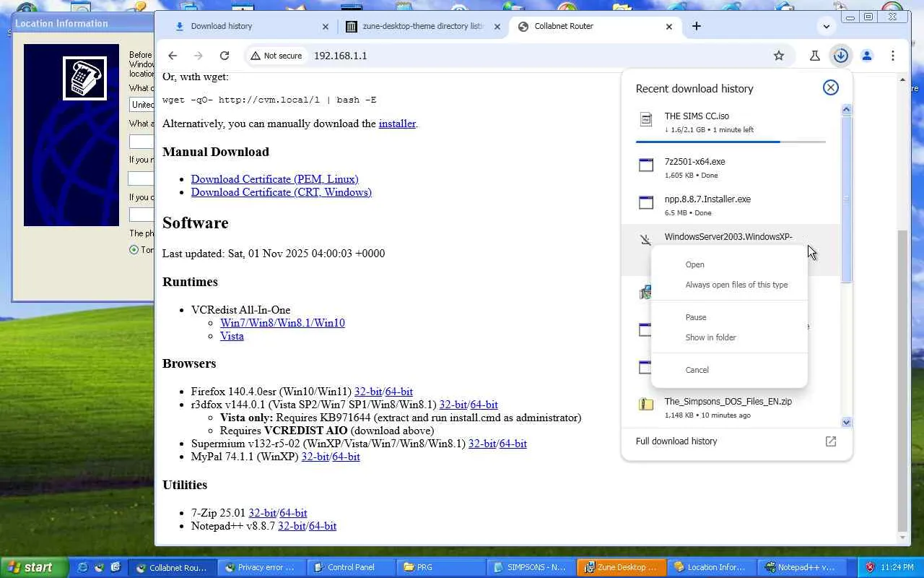Download Supermium v132-r5-02 64-bit
The width and height of the screenshot is (924, 578).
tap(513, 444)
